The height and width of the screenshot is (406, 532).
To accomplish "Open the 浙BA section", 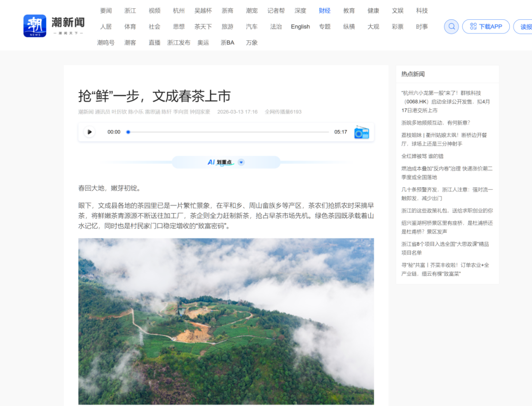I will coord(227,42).
